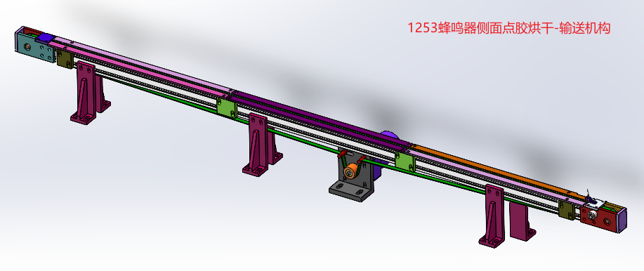Select the front magenta support bracket at right
The height and width of the screenshot is (271, 644).
tap(492, 216)
